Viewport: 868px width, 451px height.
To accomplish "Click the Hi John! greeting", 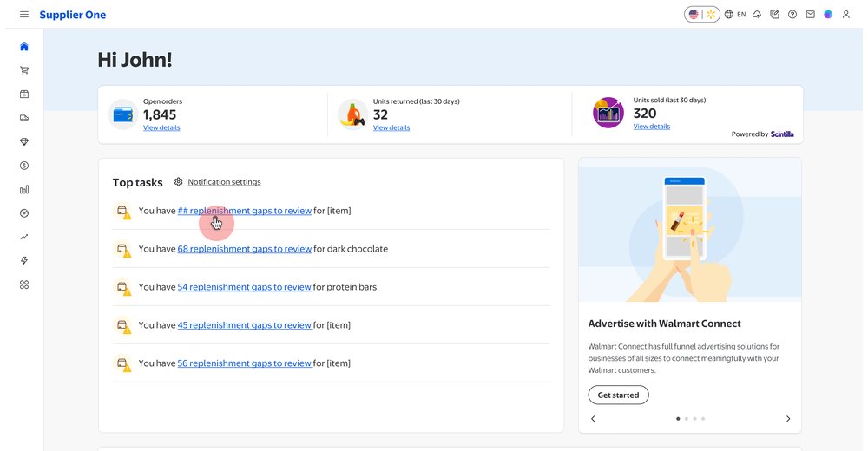I will coord(135,60).
